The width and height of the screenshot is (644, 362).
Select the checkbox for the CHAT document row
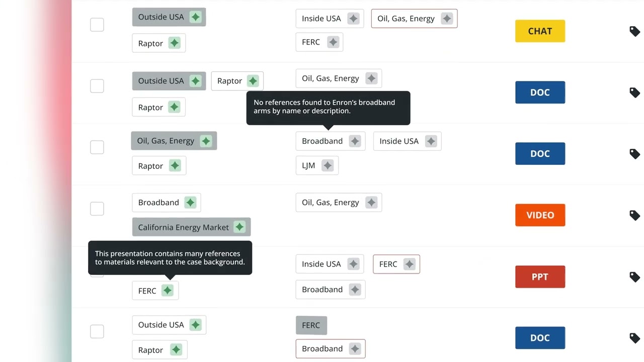(97, 25)
